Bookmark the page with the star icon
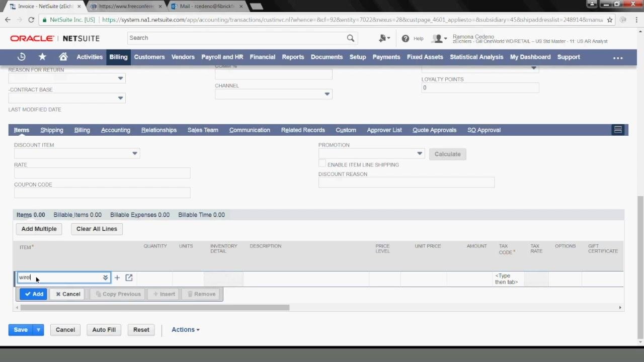 pyautogui.click(x=610, y=20)
